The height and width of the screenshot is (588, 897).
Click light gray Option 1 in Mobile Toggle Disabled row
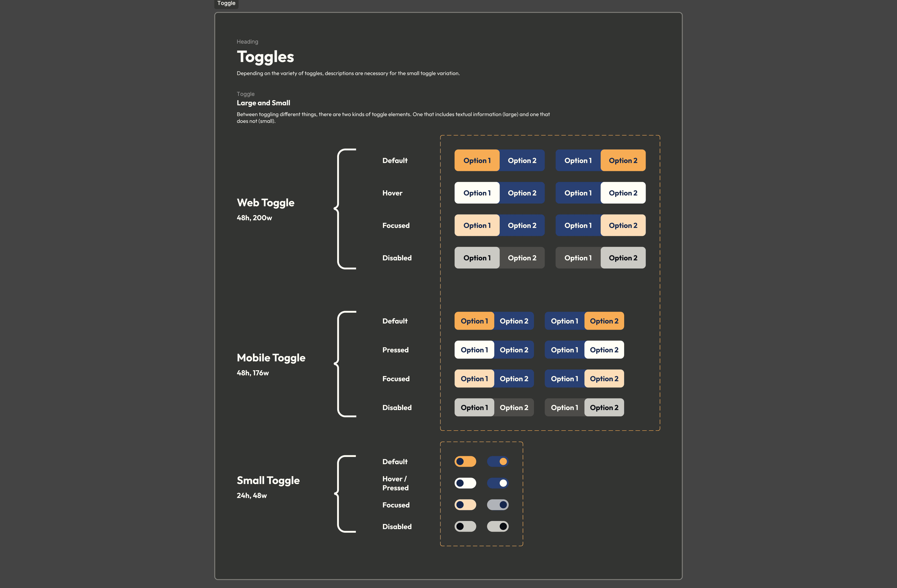point(474,407)
